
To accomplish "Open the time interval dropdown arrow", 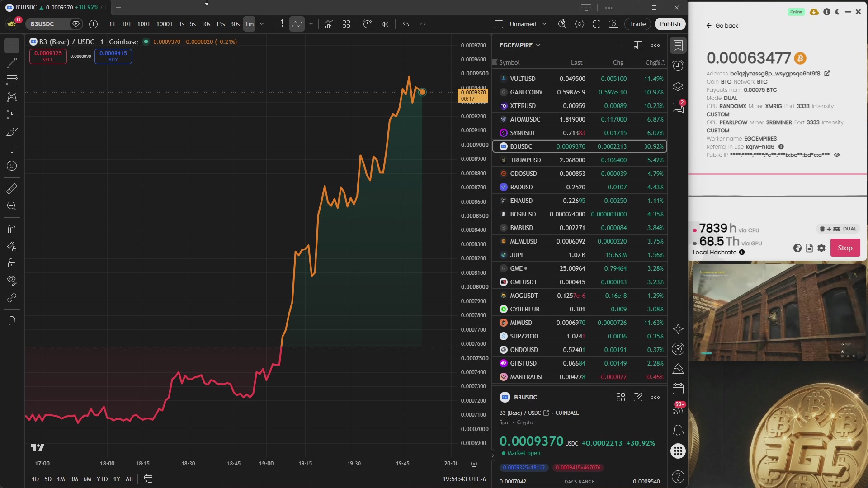I will (261, 24).
